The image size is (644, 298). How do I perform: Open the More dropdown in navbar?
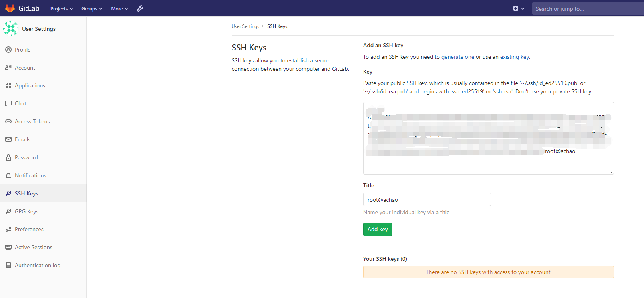(x=119, y=9)
